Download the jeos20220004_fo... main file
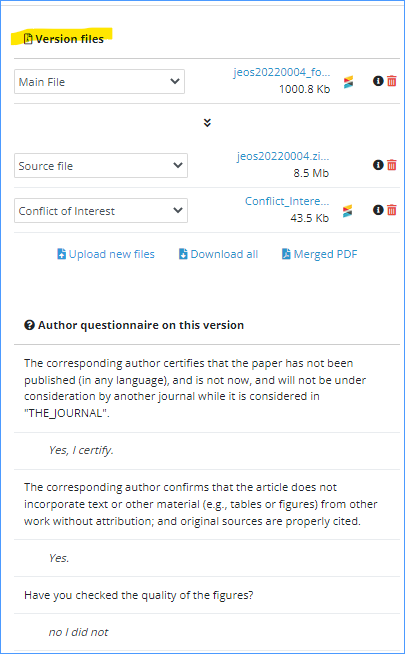Screen dimensions: 405x654 282,73
